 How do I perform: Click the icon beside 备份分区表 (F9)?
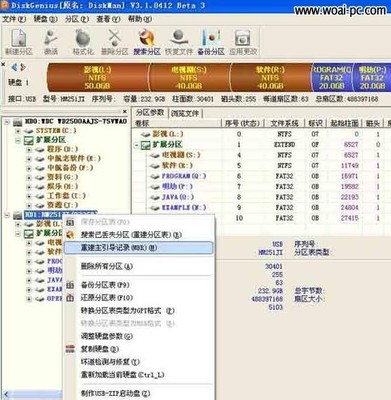pos(70,285)
